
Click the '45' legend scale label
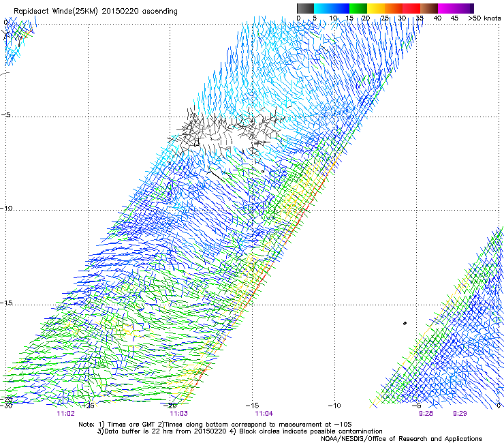tap(454, 18)
